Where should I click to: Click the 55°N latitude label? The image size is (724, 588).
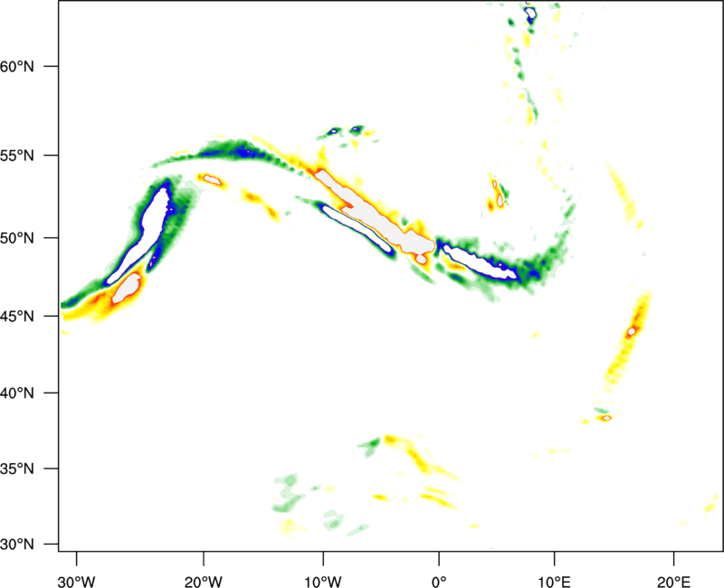pyautogui.click(x=17, y=155)
